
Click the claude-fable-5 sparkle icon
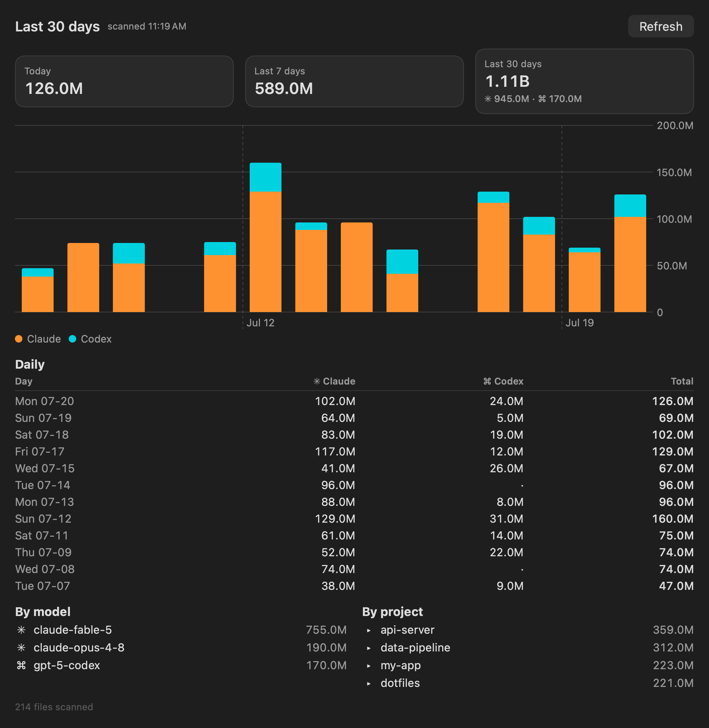coord(21,630)
